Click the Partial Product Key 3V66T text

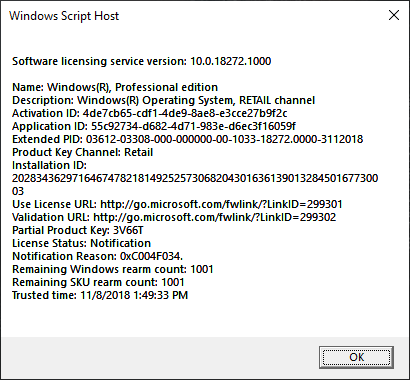coord(78,230)
